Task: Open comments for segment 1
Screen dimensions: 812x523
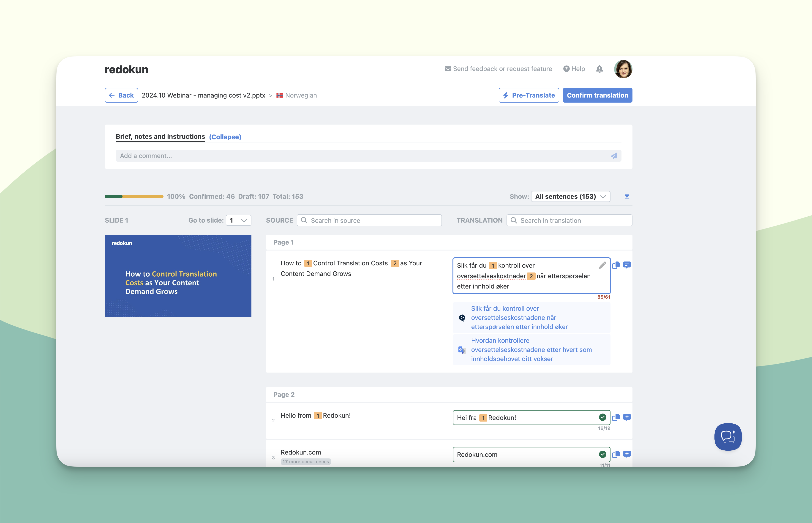Action: pos(627,265)
